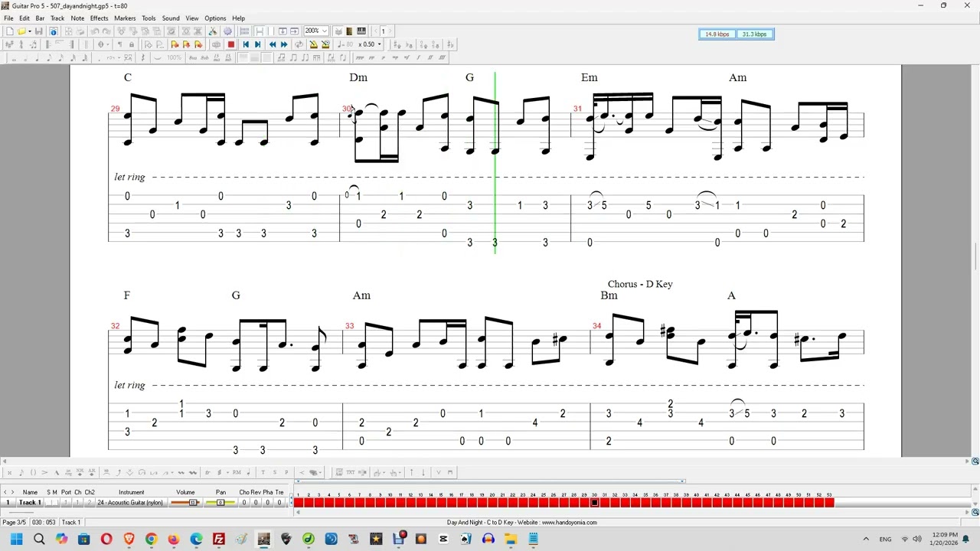The image size is (980, 551).
Task: Open the Markers menu
Action: tap(125, 18)
